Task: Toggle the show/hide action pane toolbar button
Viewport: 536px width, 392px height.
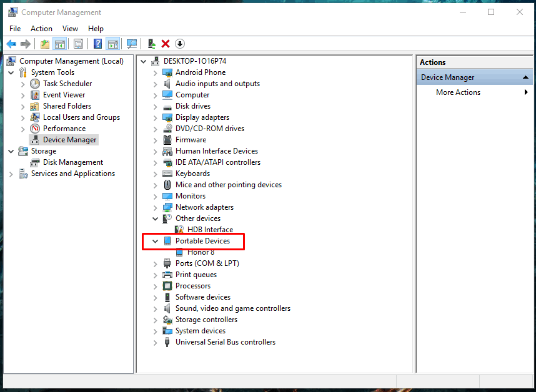Action: tap(113, 44)
